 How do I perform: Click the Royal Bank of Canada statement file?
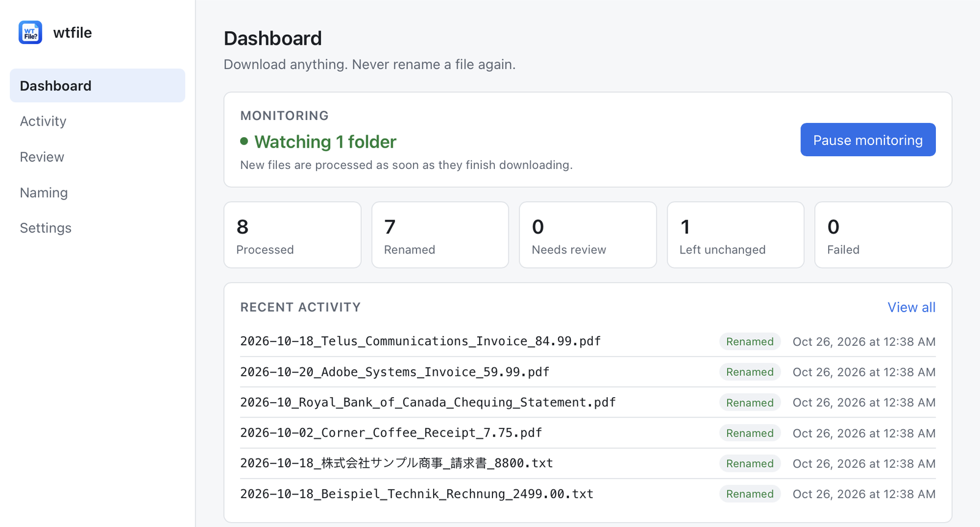428,402
